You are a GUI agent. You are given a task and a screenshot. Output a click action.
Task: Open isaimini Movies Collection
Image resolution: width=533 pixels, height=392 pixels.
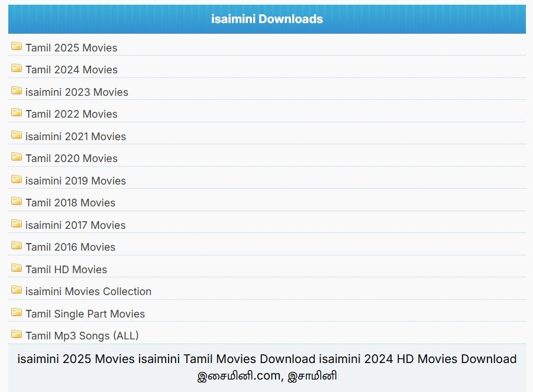88,291
